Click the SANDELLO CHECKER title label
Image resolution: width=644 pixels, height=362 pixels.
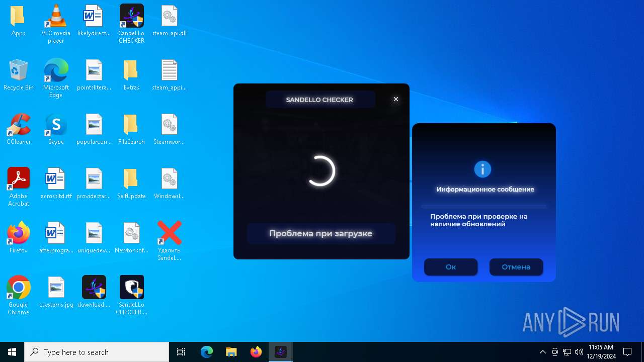[x=320, y=100]
